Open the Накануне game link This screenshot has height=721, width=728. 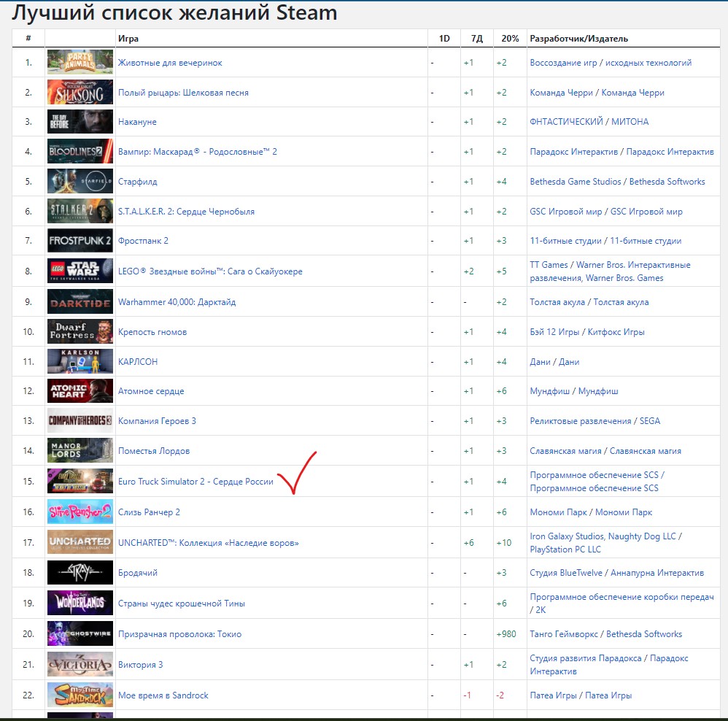coord(137,122)
